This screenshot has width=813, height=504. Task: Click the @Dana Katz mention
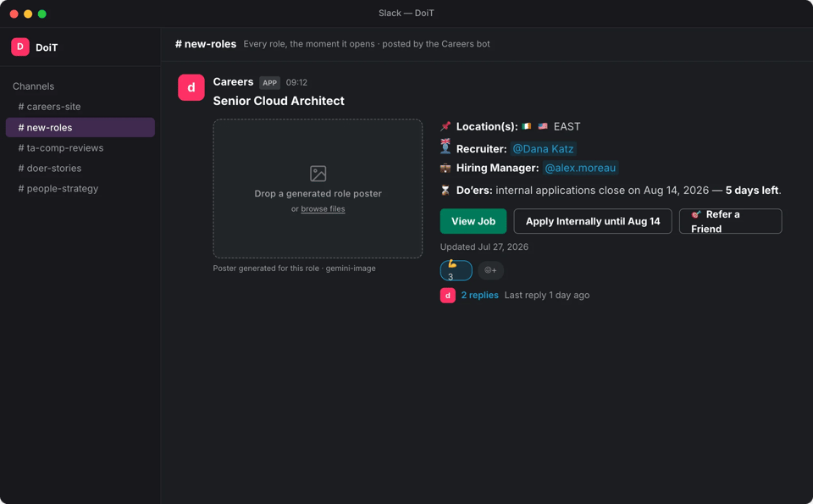pos(543,149)
